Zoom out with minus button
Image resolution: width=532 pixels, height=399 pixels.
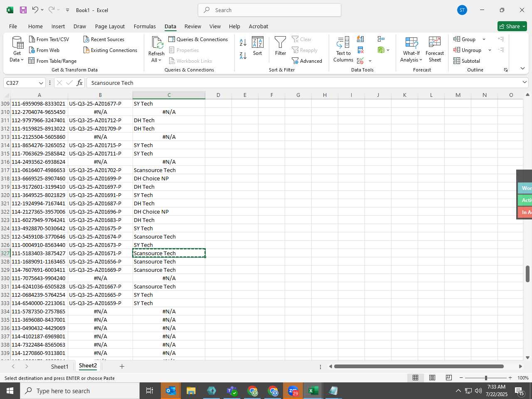[x=461, y=378]
